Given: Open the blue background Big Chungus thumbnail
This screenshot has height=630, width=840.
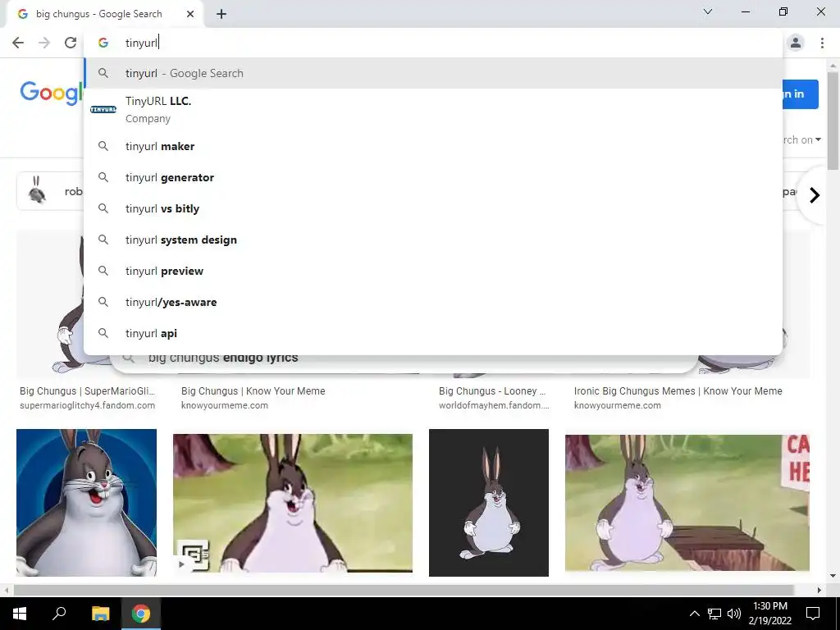Looking at the screenshot, I should 86,503.
